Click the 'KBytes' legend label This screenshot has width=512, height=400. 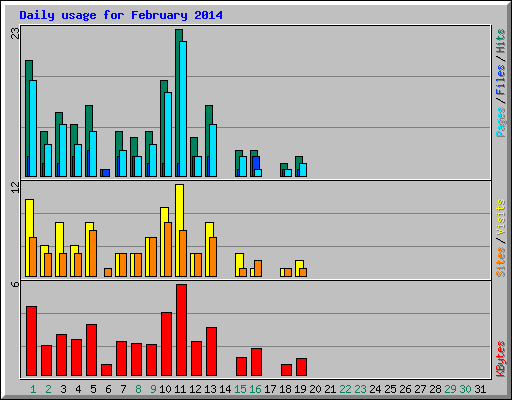(x=501, y=359)
